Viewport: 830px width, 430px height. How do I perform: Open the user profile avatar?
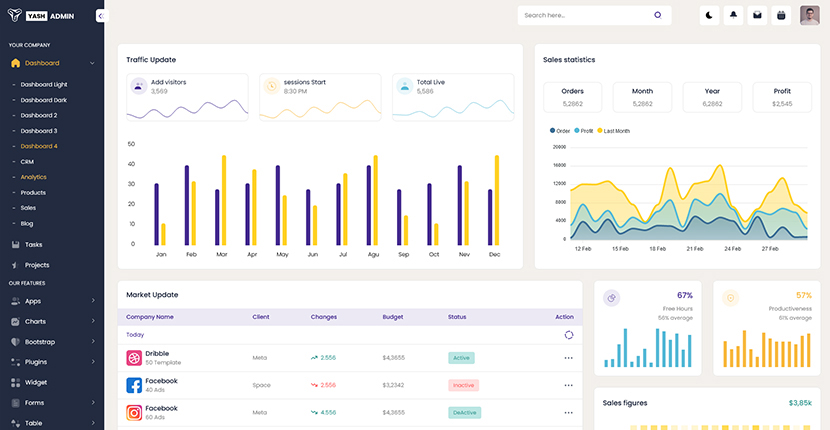[x=809, y=15]
